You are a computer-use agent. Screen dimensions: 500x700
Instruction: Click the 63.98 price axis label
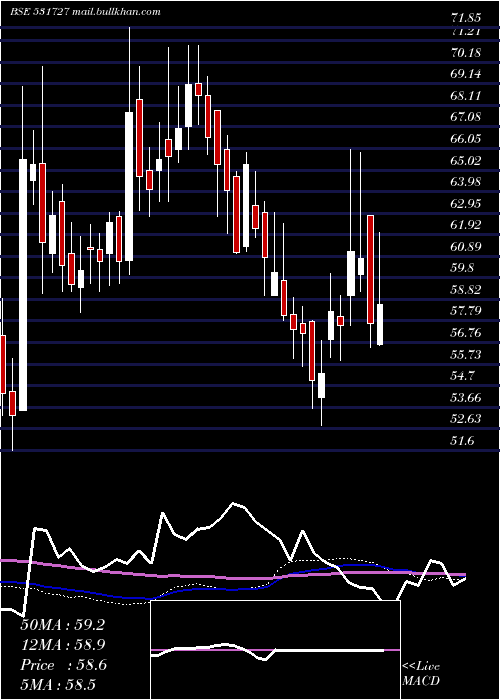pos(466,182)
